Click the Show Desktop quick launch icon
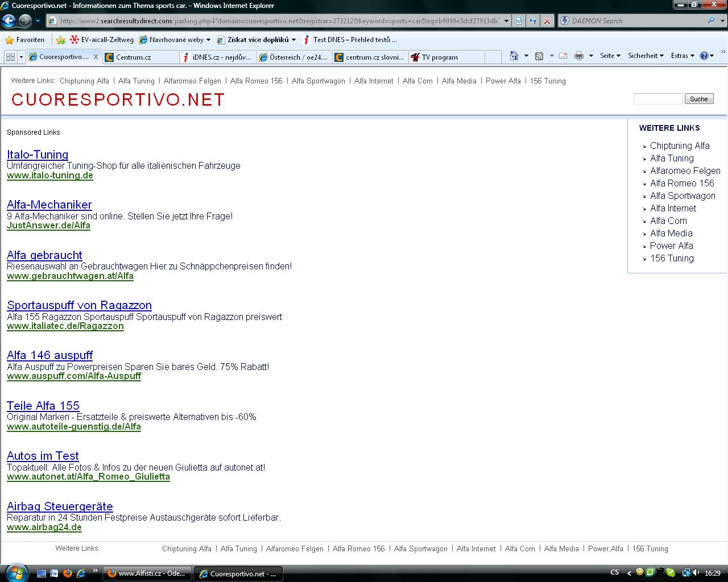The height and width of the screenshot is (582, 728). click(x=41, y=573)
